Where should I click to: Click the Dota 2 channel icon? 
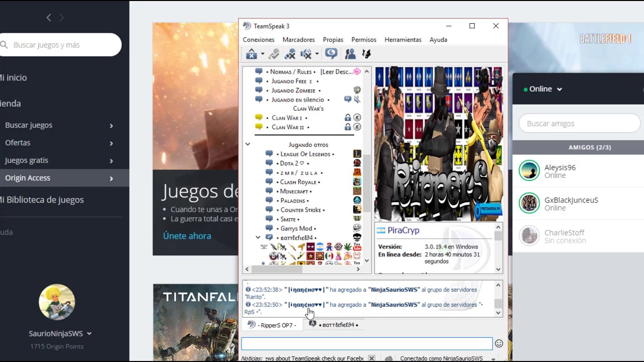tap(357, 163)
